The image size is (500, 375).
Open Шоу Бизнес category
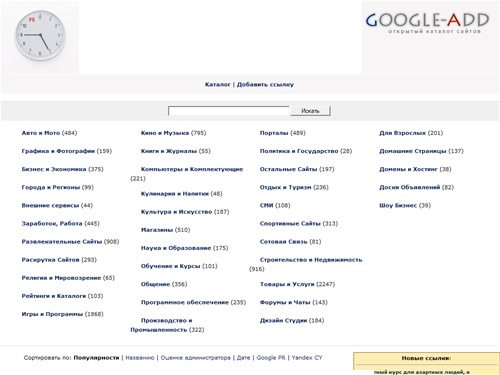pyautogui.click(x=398, y=205)
